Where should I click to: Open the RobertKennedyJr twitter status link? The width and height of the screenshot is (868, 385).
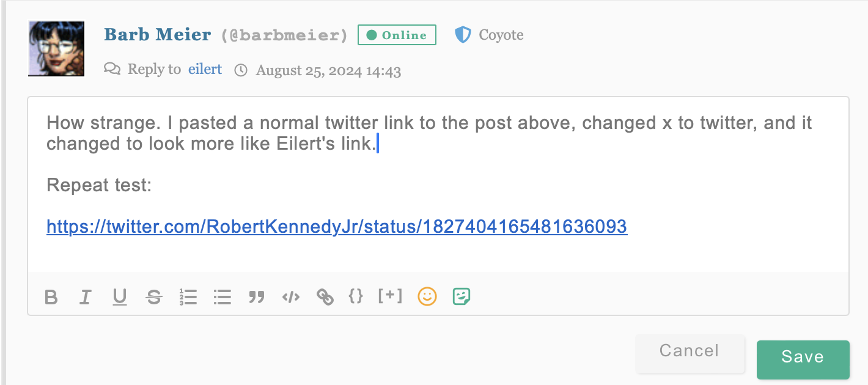(337, 227)
